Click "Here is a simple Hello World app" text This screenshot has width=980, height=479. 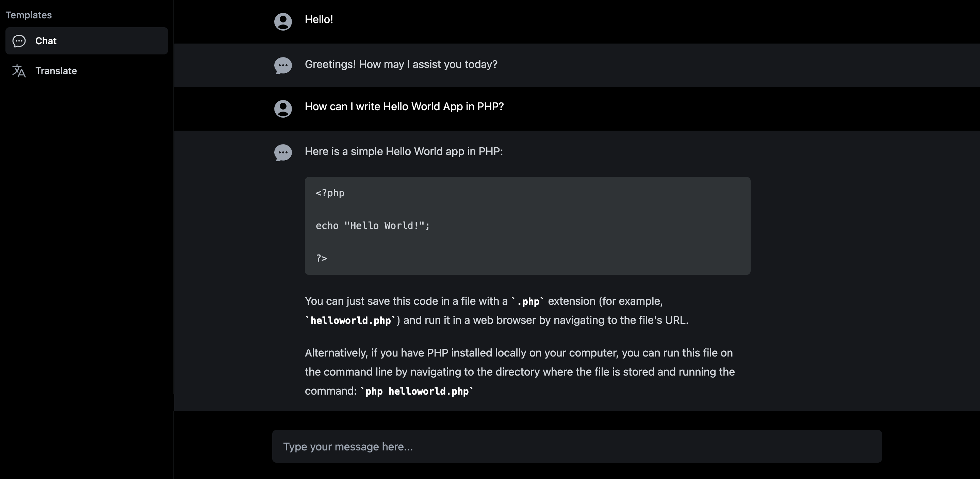[x=404, y=151]
